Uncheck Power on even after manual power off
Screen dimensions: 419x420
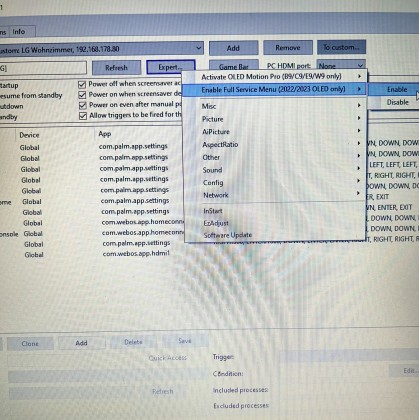[x=83, y=105]
